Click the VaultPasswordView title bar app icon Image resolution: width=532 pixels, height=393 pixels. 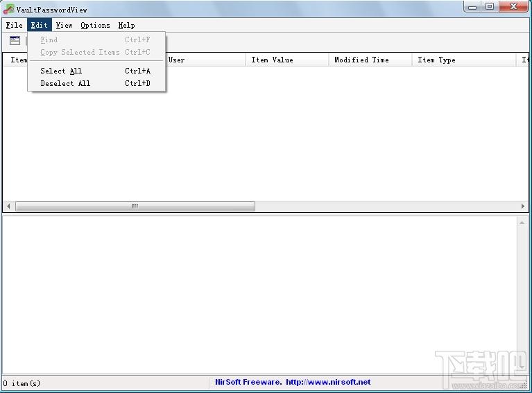coord(8,9)
